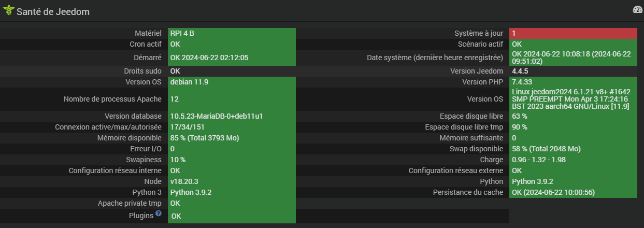Screen dimensions: 644x228
Task: Click the 'Apache private tmp' label
Action: (x=130, y=203)
